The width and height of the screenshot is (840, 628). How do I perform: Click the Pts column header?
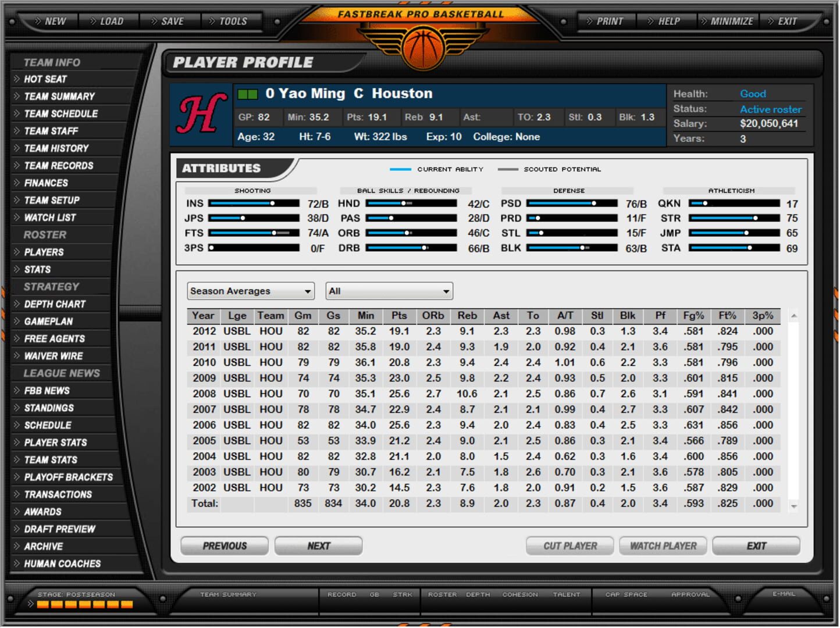pyautogui.click(x=399, y=316)
